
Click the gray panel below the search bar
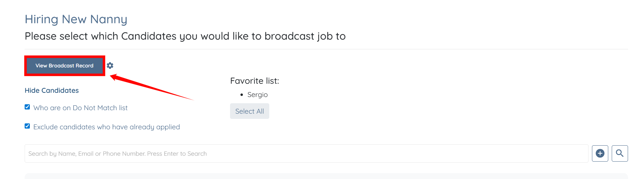(x=326, y=176)
